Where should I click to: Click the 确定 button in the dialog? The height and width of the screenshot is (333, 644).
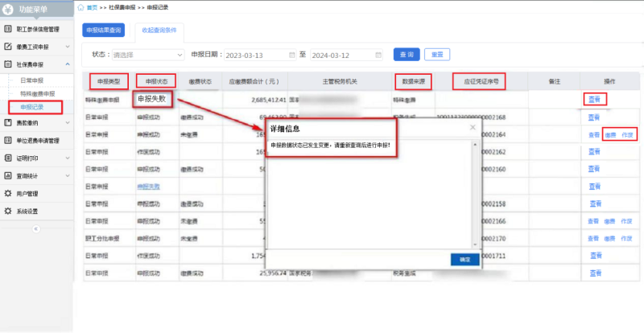464,260
